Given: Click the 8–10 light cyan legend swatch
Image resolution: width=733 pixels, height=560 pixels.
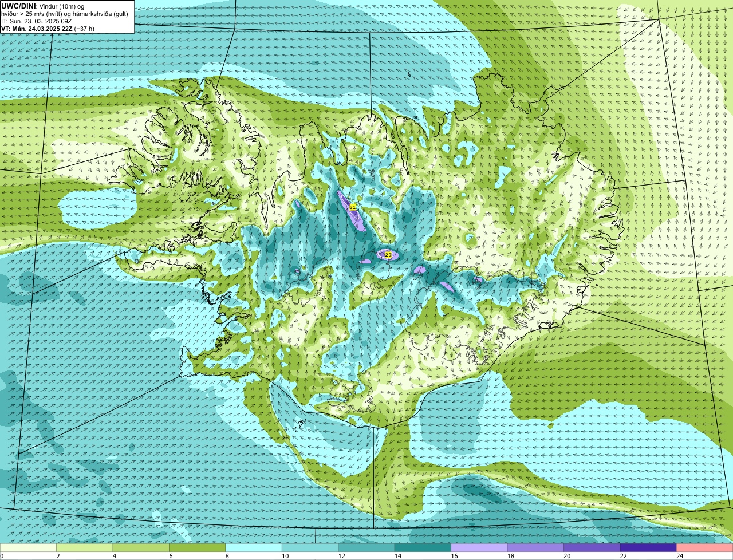Looking at the screenshot, I should 254,547.
